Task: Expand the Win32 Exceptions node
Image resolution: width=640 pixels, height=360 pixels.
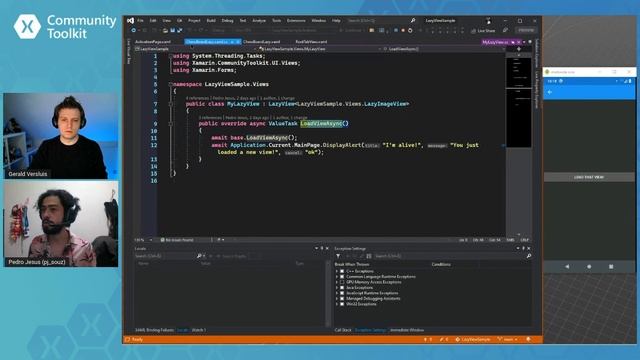Action: (337, 304)
